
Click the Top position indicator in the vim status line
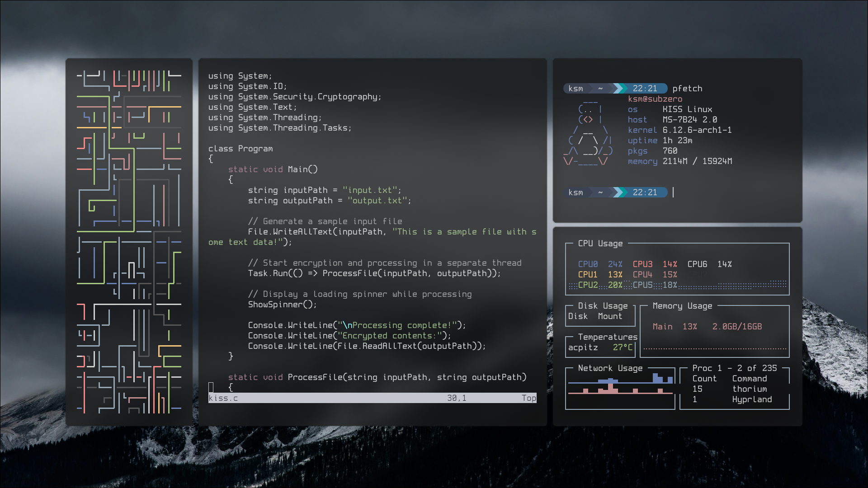(528, 398)
